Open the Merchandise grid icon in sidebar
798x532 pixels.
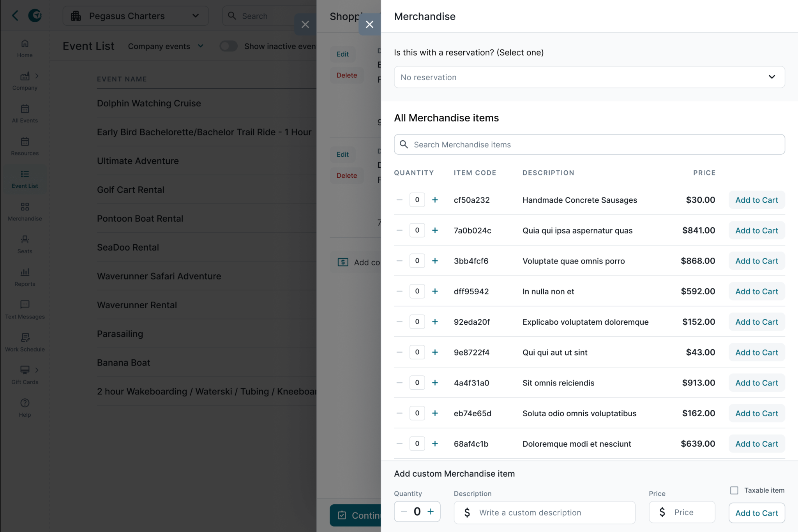[25, 207]
